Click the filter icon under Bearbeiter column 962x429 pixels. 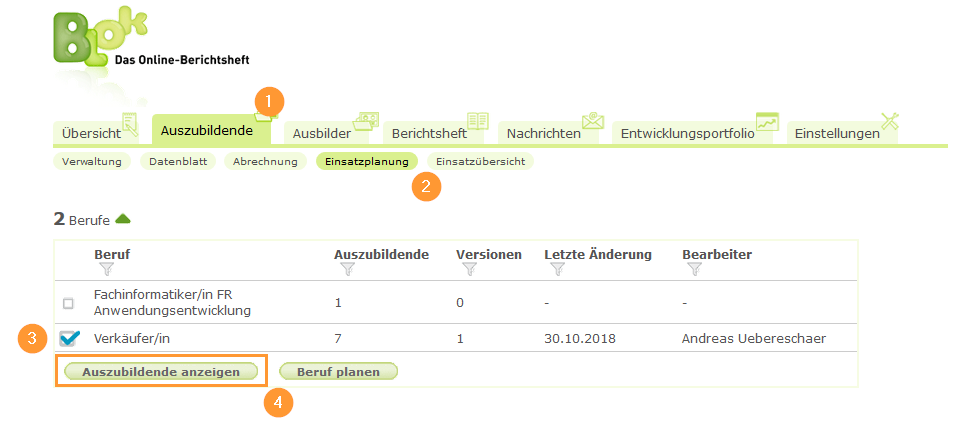click(x=694, y=269)
